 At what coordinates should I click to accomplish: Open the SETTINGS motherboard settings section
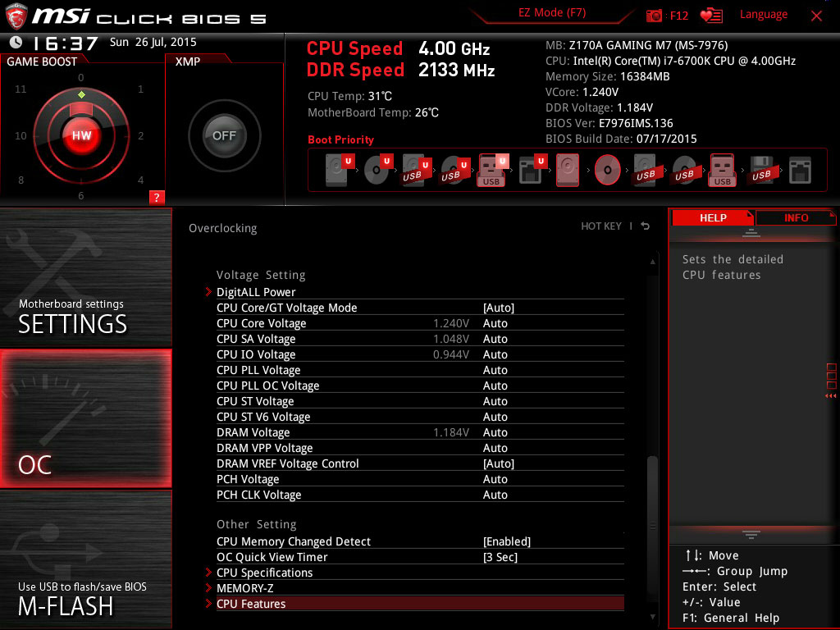(x=85, y=277)
